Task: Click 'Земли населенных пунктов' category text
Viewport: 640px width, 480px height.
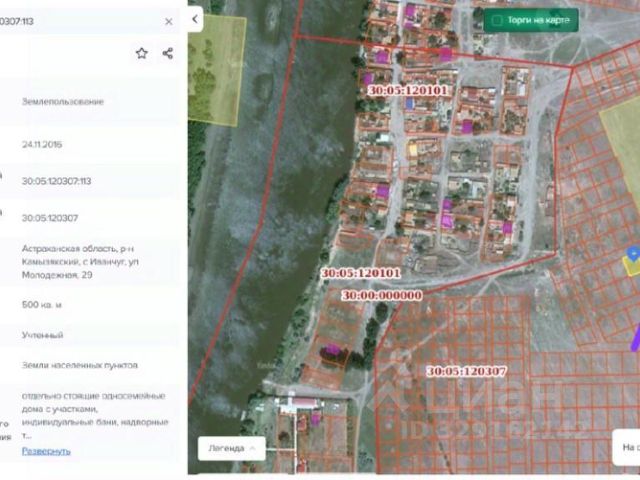Action: (80, 365)
